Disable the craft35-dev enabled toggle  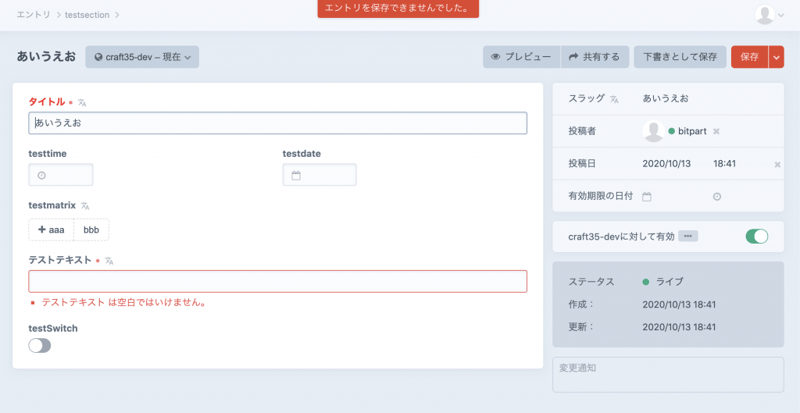[756, 237]
